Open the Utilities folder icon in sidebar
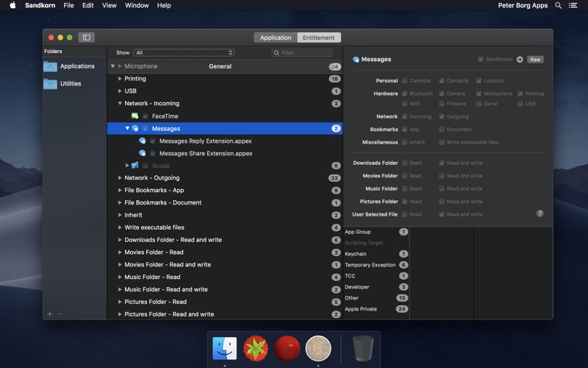The width and height of the screenshot is (588, 368). [x=50, y=83]
